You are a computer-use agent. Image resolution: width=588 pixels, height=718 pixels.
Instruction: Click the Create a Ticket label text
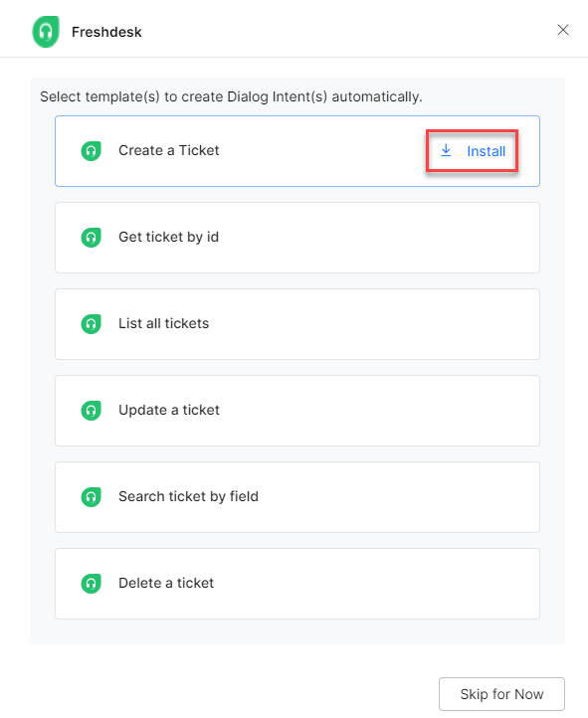pyautogui.click(x=168, y=150)
